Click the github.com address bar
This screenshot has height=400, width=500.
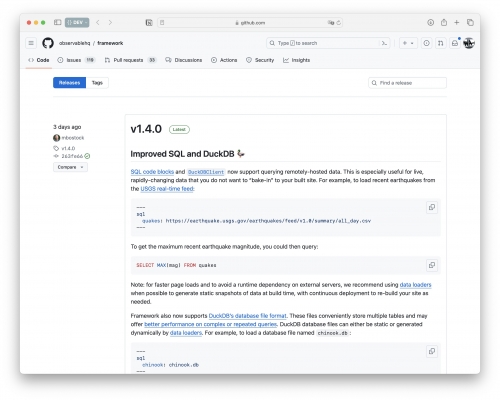[250, 23]
